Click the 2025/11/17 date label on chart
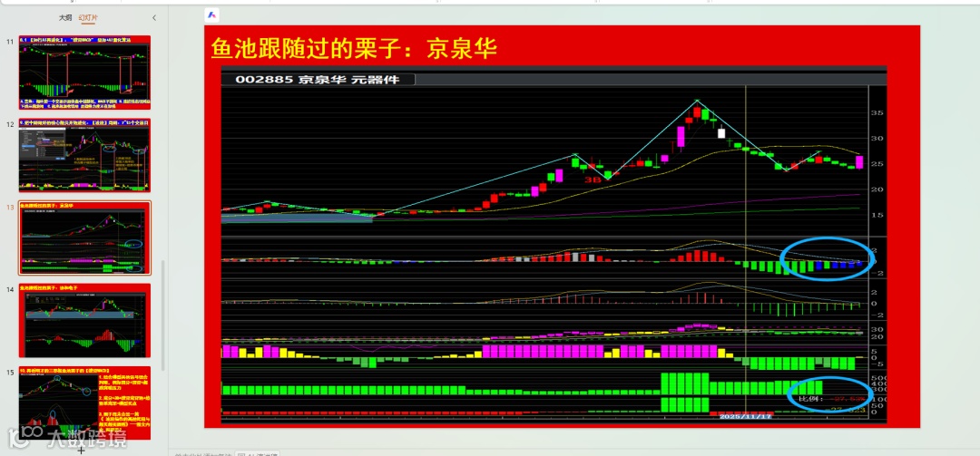The image size is (980, 456). click(x=746, y=415)
